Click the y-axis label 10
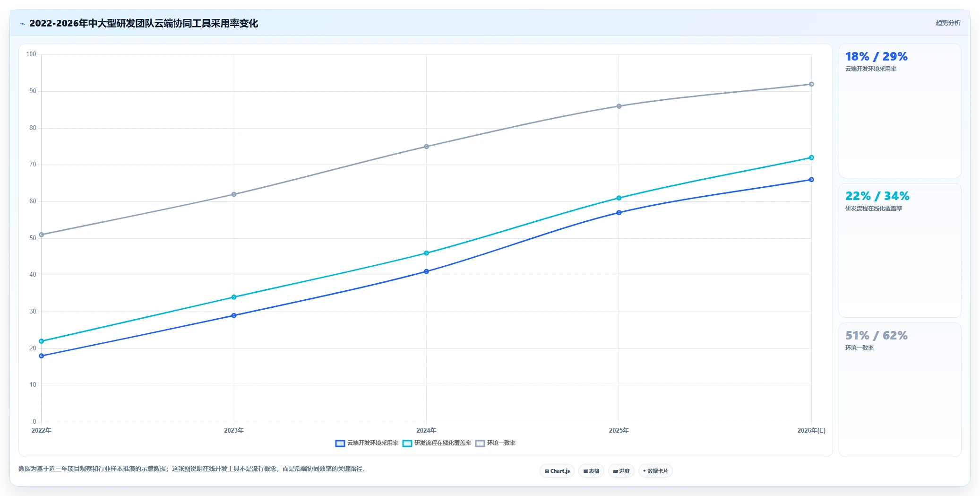Viewport: 980px width, 496px height. (x=33, y=385)
